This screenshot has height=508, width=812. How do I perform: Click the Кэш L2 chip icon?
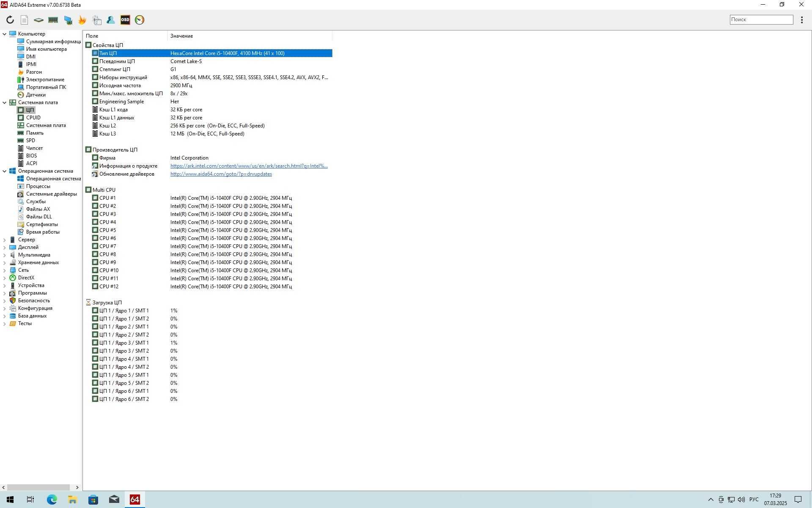95,126
